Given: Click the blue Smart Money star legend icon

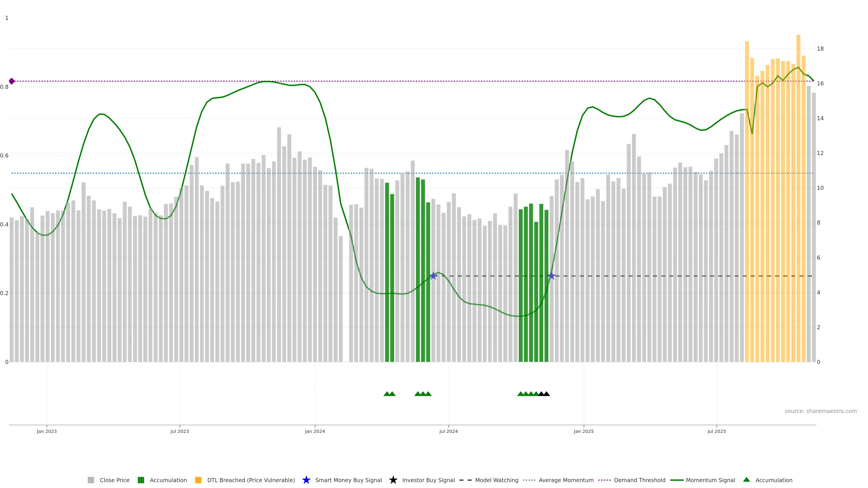Looking at the screenshot, I should (x=306, y=480).
